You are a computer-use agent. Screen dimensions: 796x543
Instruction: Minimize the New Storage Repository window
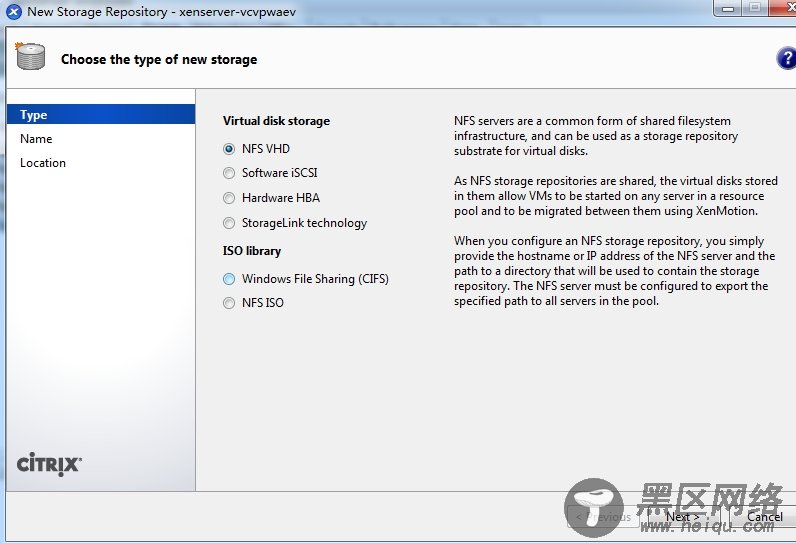727,8
